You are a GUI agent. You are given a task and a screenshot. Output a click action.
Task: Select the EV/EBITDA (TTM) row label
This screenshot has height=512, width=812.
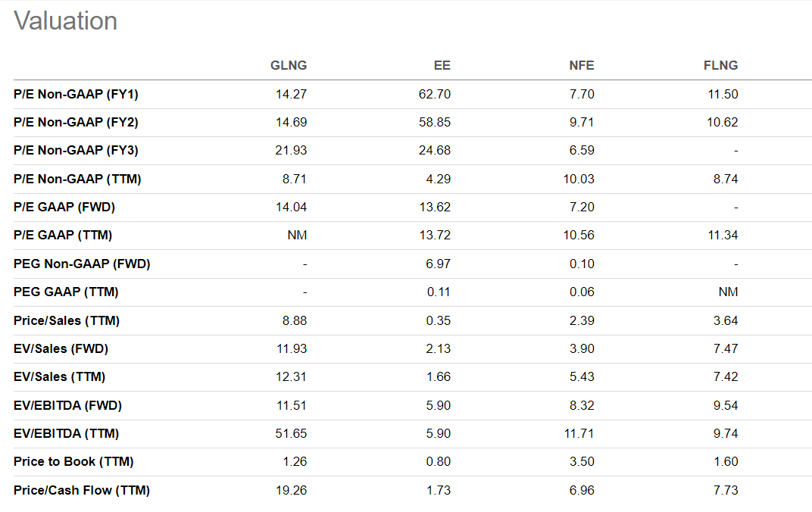click(67, 433)
